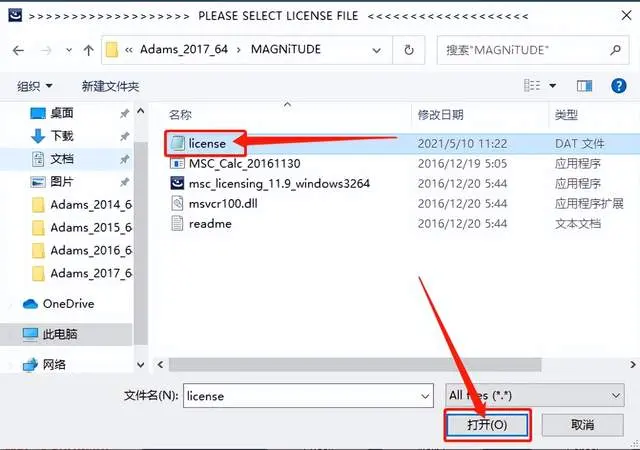Click the 取消 button
The height and width of the screenshot is (450, 640).
point(582,425)
